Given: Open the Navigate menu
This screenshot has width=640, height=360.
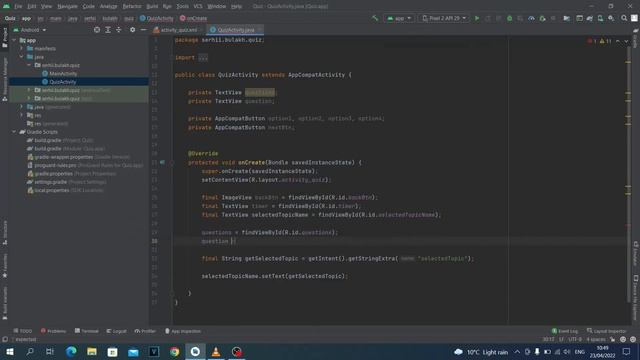Looking at the screenshot, I should [67, 6].
